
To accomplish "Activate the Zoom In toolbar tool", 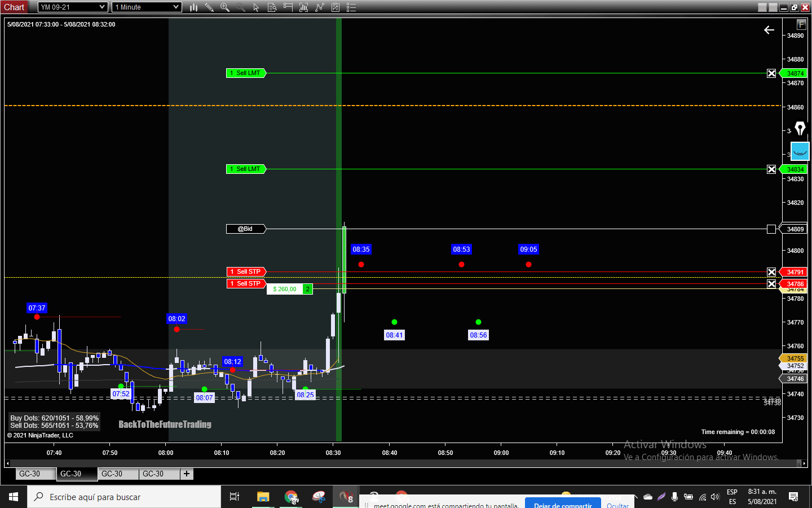I will point(225,7).
